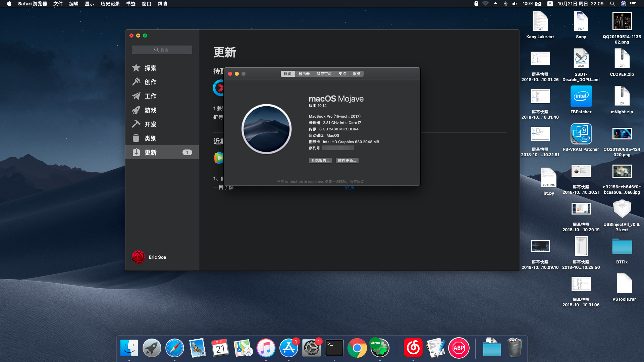
Task: Open the 开发 (Develop) section
Action: pyautogui.click(x=150, y=124)
